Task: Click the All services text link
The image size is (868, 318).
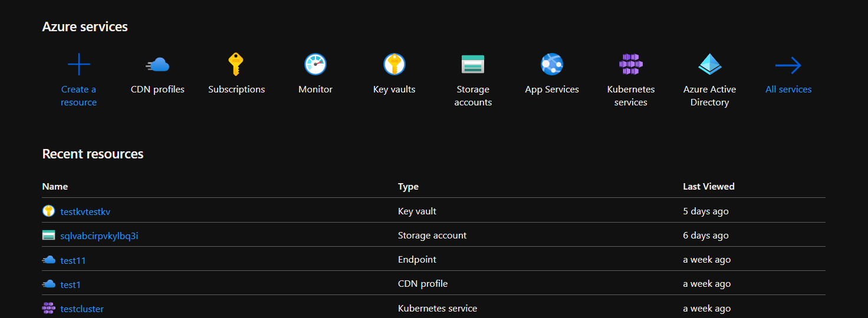Action: (788, 90)
